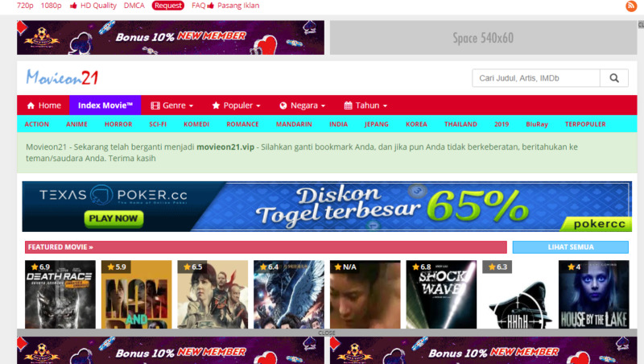
Task: Follow the movieon21.vip link in the notice
Action: (x=225, y=147)
